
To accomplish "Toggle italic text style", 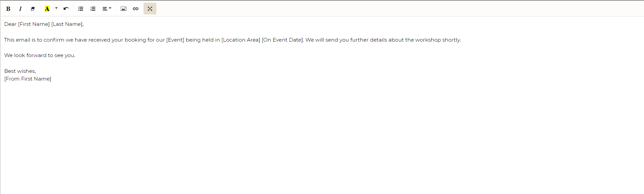I will (x=20, y=9).
